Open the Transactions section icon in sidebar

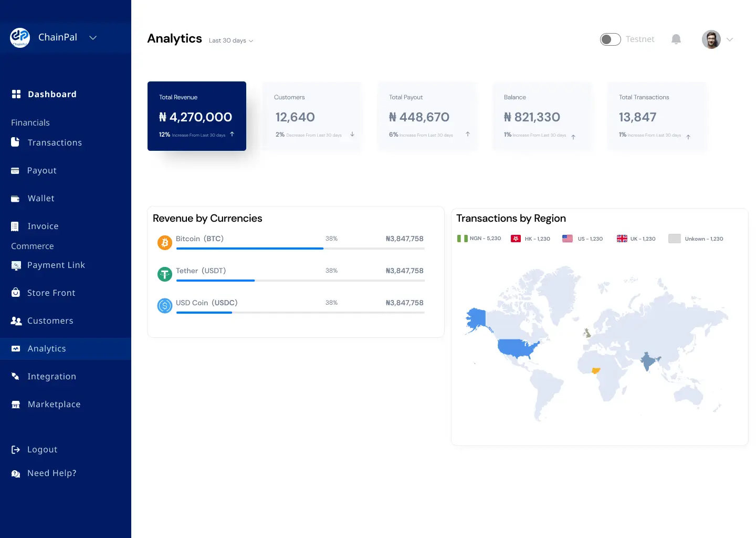click(16, 142)
